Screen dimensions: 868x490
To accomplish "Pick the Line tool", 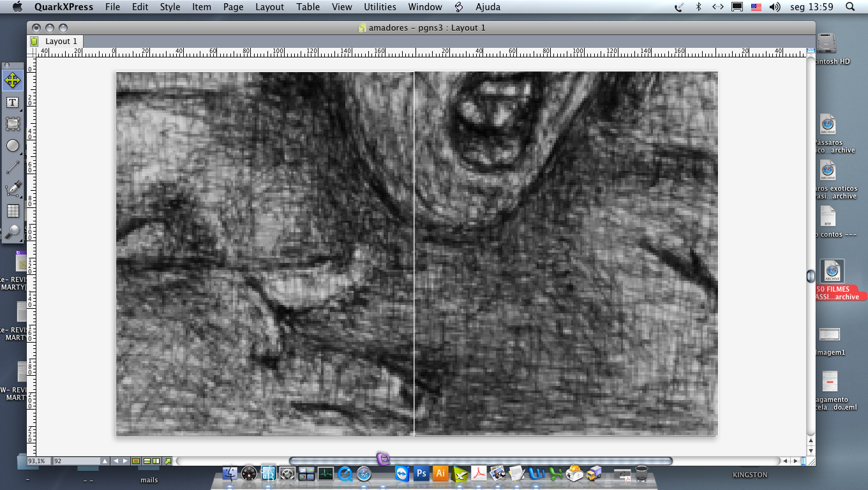I will [13, 168].
